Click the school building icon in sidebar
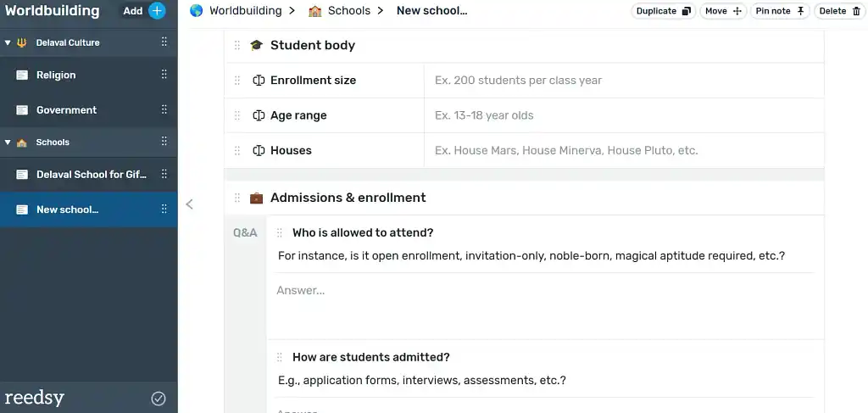 coord(21,142)
